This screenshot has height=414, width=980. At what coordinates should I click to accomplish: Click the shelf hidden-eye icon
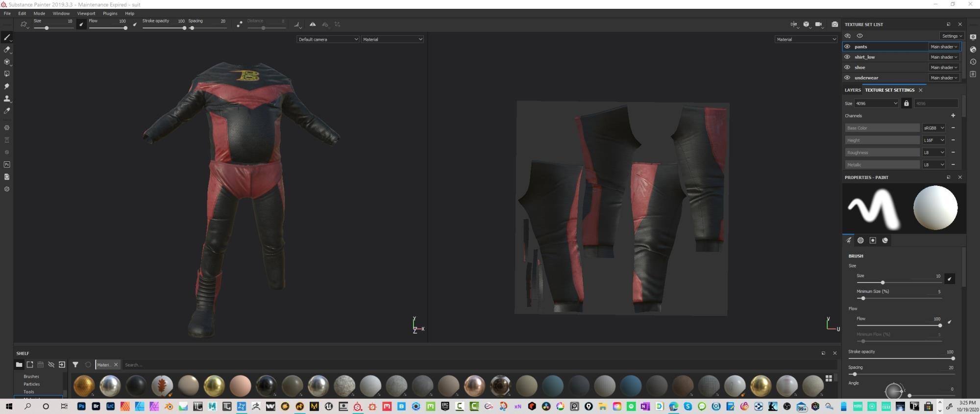tap(51, 364)
